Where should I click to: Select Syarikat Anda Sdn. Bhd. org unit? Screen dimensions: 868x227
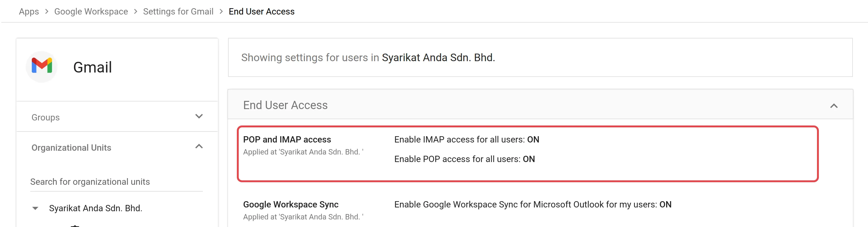click(96, 208)
